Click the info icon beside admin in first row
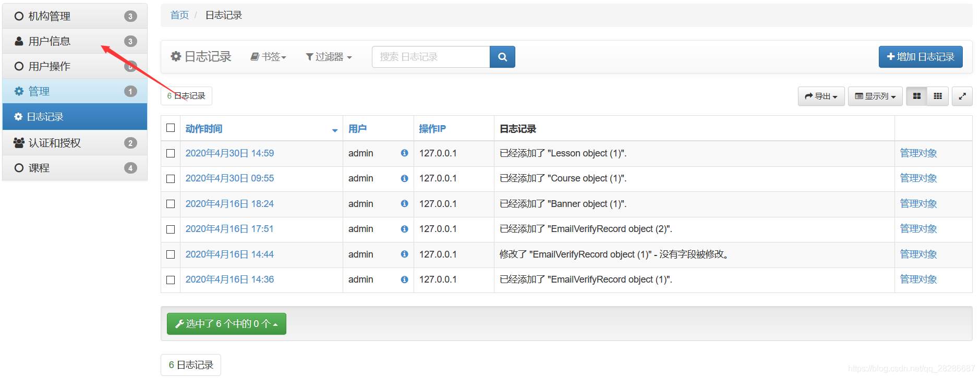Image resolution: width=980 pixels, height=378 pixels. 404,153
